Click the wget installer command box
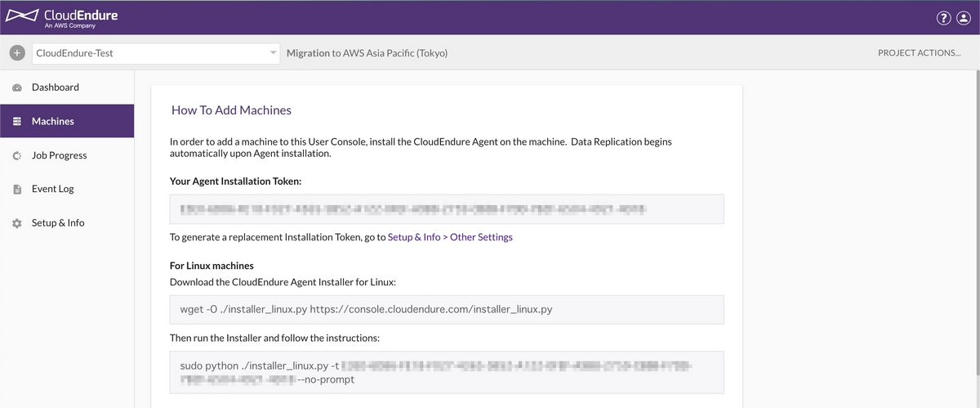The height and width of the screenshot is (408, 980). pos(447,310)
